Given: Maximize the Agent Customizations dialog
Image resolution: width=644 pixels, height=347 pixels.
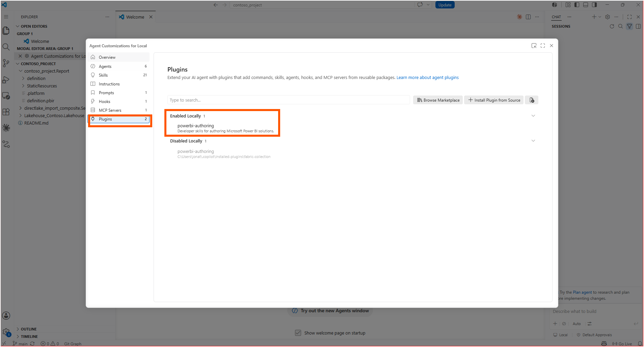Looking at the screenshot, I should tap(543, 46).
